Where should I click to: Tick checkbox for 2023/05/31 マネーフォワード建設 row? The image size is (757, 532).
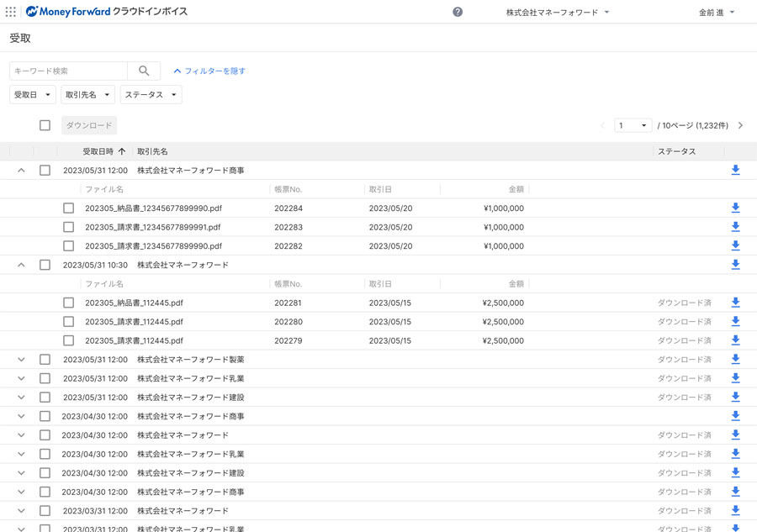(x=45, y=397)
